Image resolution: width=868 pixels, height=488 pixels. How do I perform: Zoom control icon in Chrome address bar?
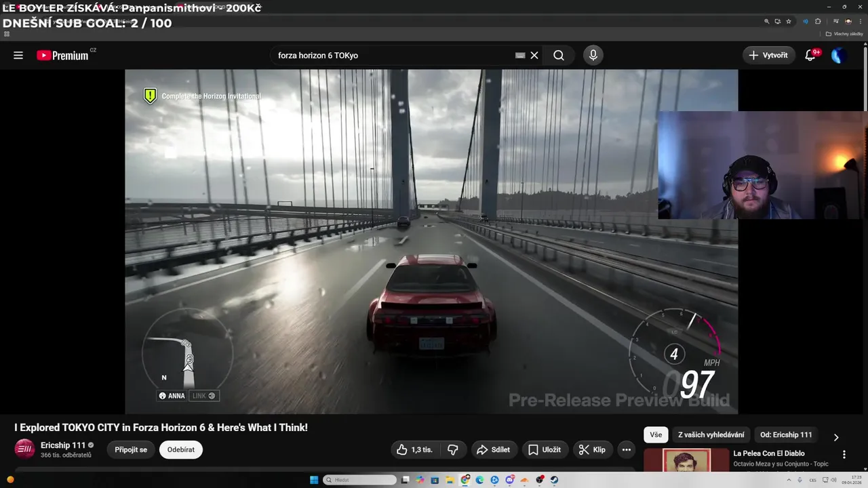pyautogui.click(x=767, y=21)
